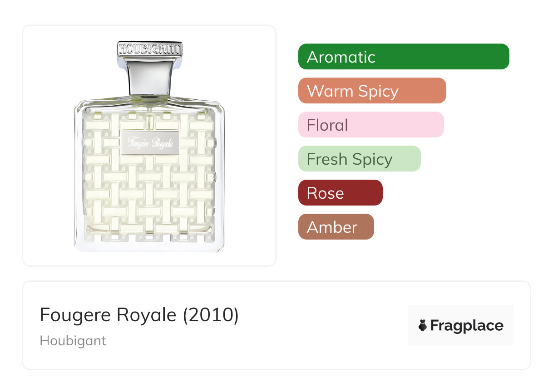Choose the Fresh Spicy accord bar
This screenshot has width=553, height=392.
[x=359, y=159]
